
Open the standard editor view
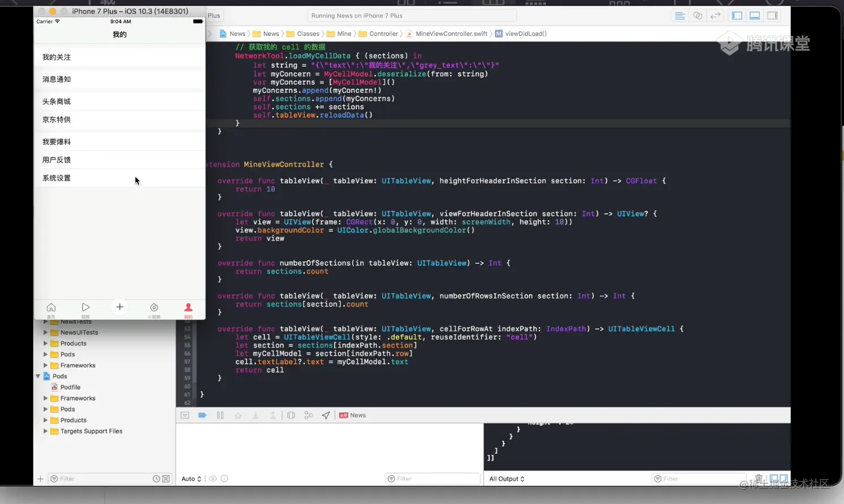680,16
